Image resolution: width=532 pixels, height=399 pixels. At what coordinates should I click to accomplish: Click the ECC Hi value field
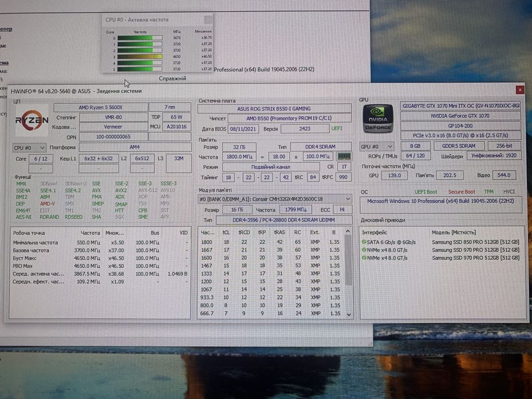[x=342, y=210]
